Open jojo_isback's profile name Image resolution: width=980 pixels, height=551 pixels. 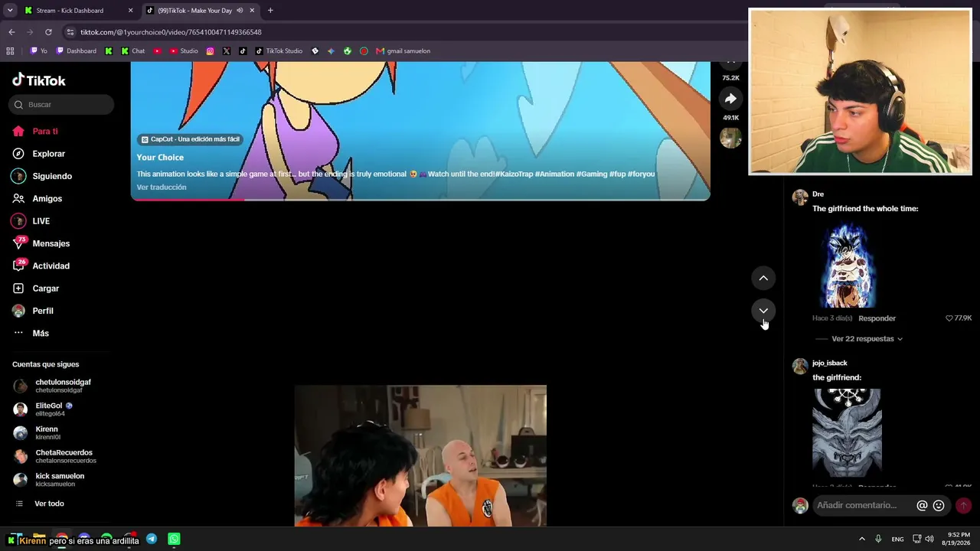tap(830, 364)
